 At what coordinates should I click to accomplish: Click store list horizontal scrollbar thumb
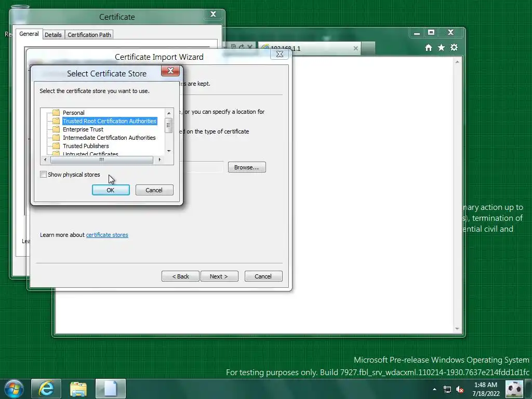(x=101, y=159)
